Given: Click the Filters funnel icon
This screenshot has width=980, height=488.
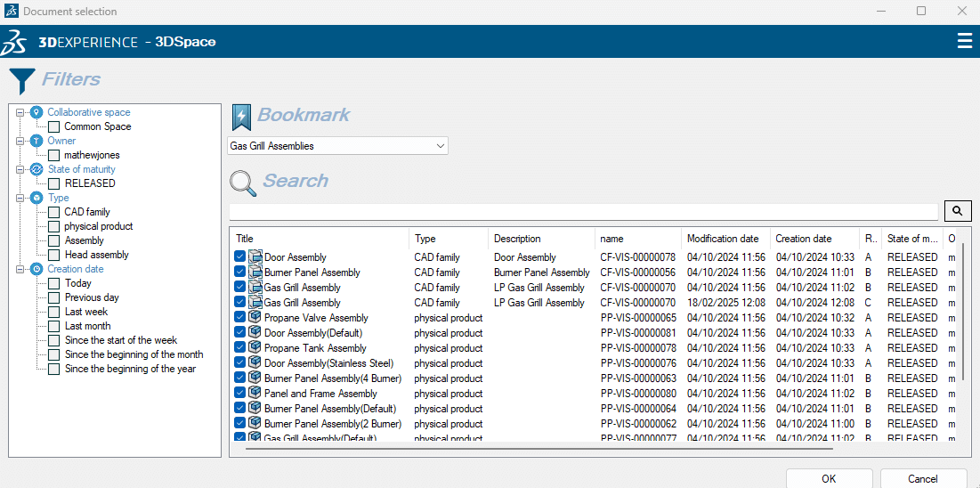Looking at the screenshot, I should [x=22, y=81].
